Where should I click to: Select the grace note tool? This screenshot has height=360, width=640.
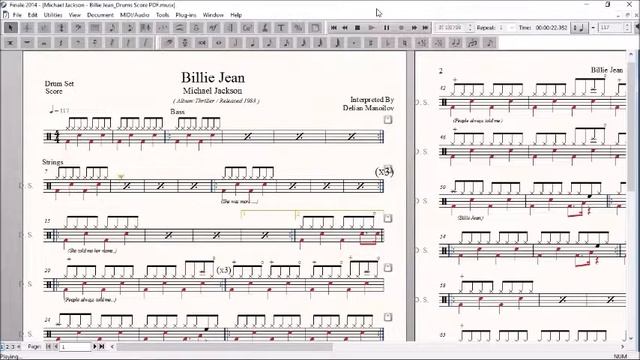[489, 42]
